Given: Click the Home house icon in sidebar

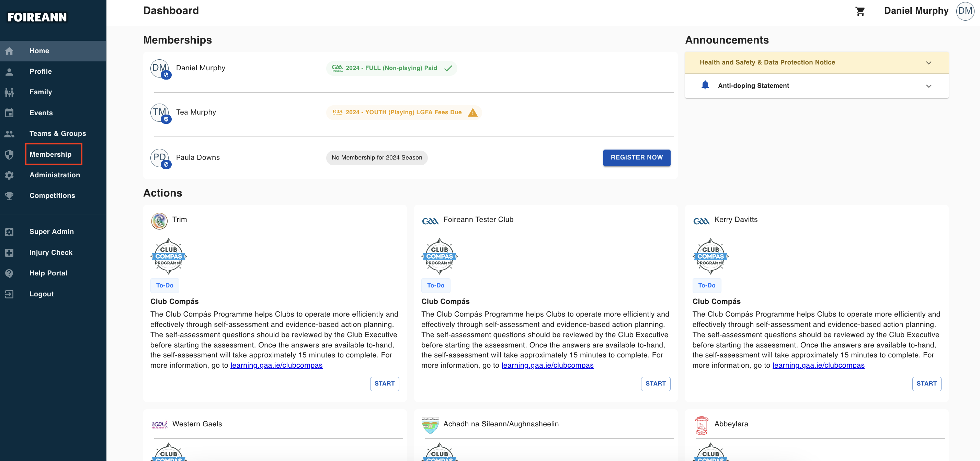Looking at the screenshot, I should point(10,51).
